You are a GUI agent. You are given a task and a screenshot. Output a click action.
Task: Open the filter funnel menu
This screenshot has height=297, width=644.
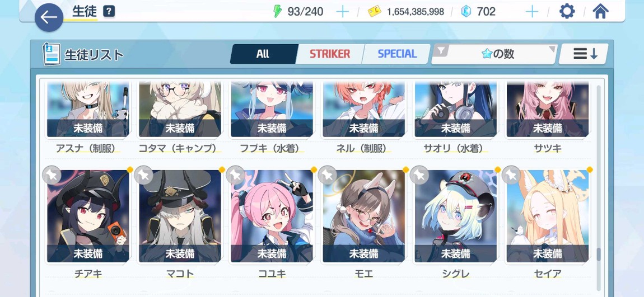coord(441,51)
